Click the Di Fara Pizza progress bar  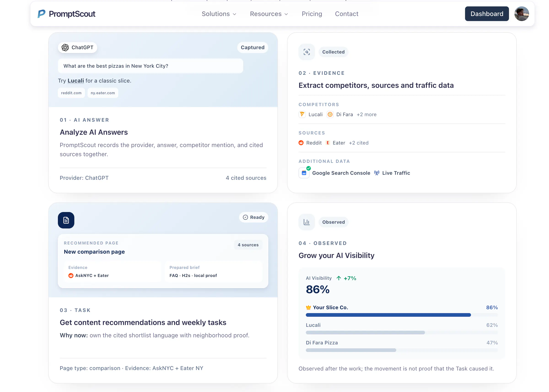(x=402, y=350)
